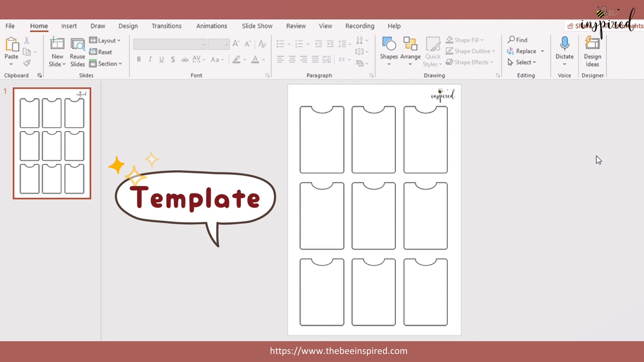Open the File tab
Screen dimensions: 644x362
click(x=10, y=26)
